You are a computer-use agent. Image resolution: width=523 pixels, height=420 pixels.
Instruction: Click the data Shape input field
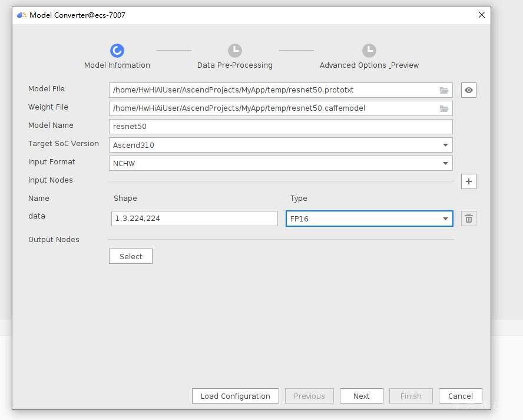coord(193,219)
